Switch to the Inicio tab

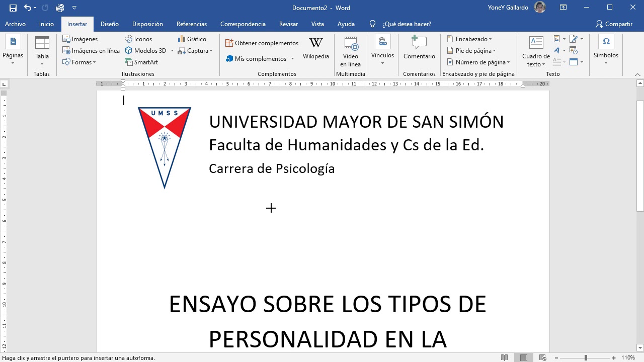click(x=46, y=24)
